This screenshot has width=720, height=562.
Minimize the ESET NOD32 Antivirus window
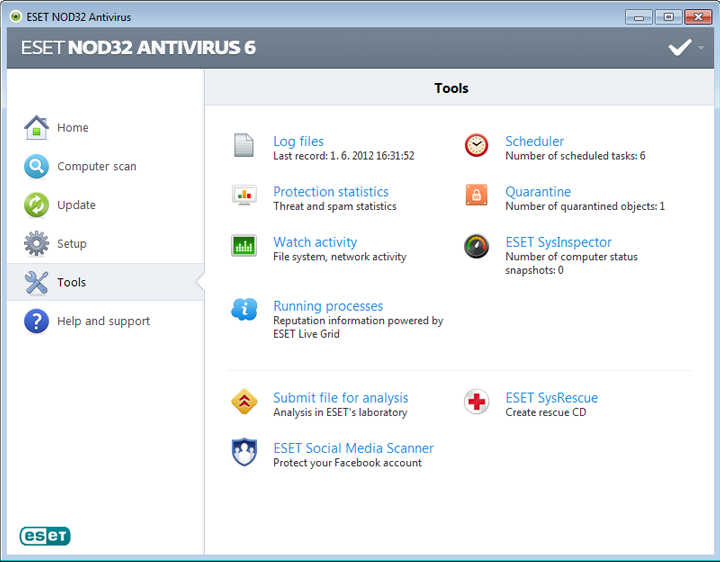638,17
